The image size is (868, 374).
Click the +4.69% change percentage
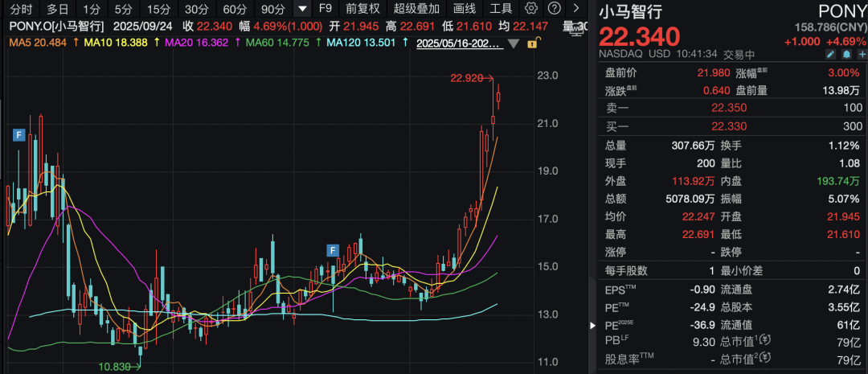[846, 41]
